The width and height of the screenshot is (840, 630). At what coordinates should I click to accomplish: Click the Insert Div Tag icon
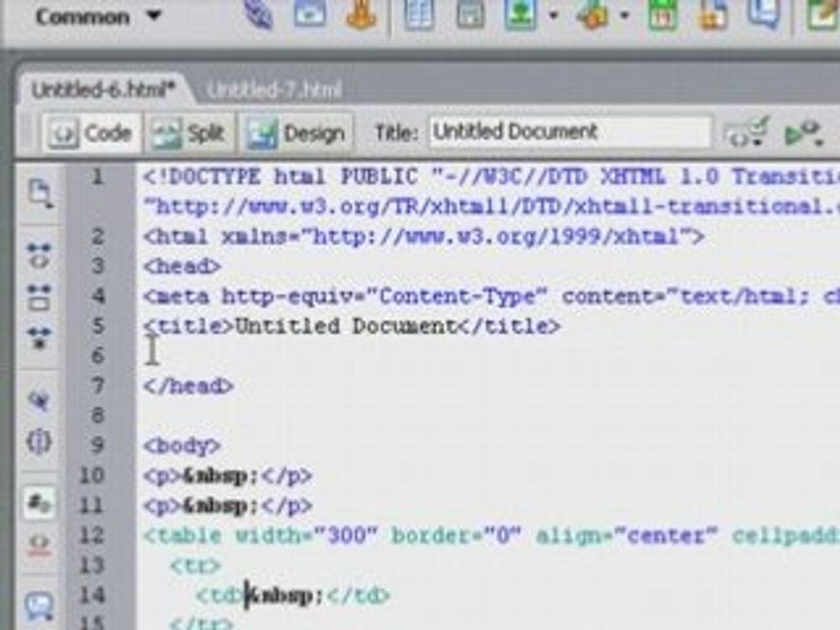[x=470, y=14]
